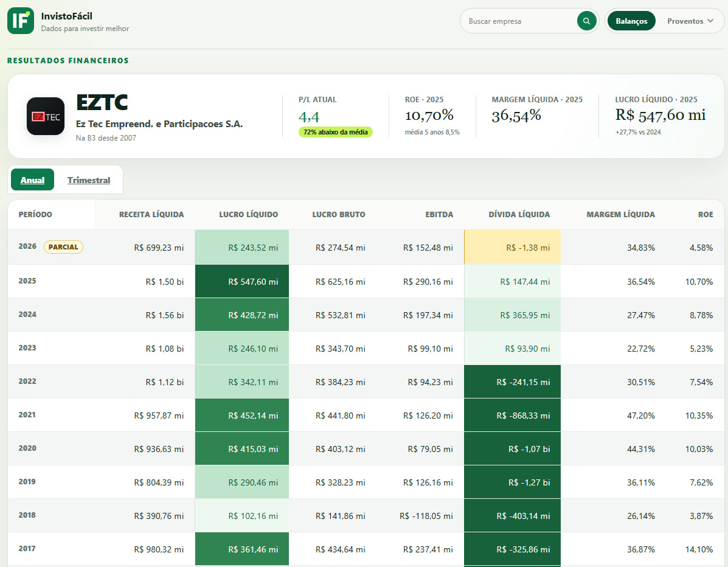Click the 2023 net debt cell R$ 93,90 mi

pyautogui.click(x=512, y=348)
